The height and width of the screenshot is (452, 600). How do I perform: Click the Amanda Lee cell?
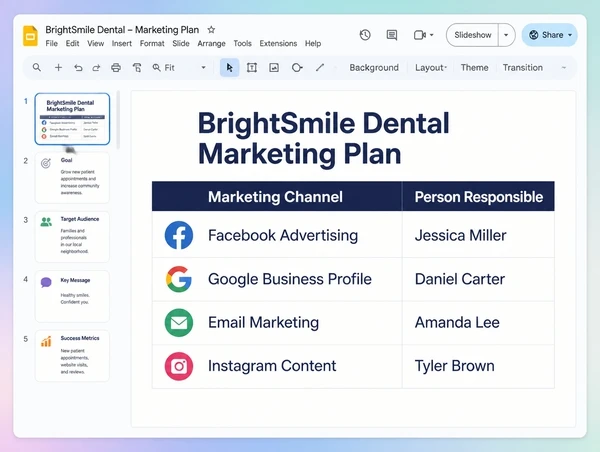coord(478,323)
